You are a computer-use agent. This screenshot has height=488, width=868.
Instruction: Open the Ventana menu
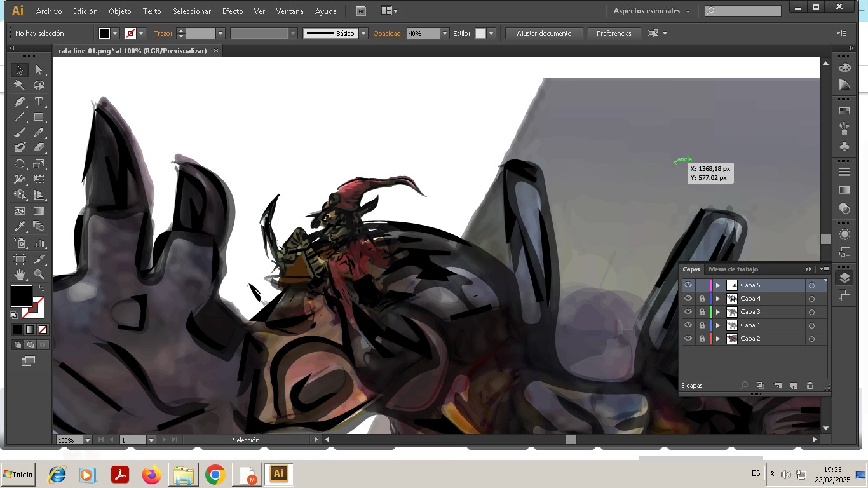[290, 11]
